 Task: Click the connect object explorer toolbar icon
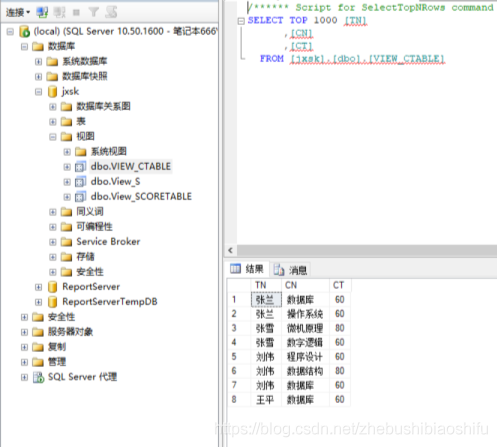pos(42,13)
